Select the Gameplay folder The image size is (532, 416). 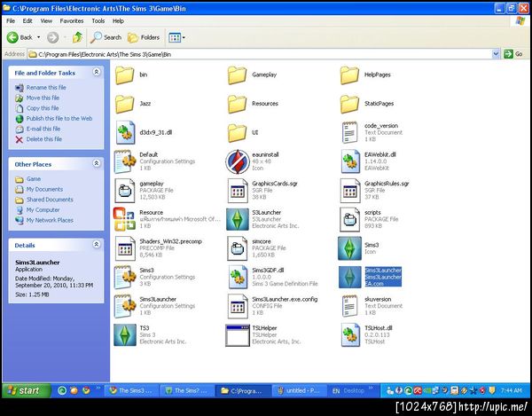point(238,75)
